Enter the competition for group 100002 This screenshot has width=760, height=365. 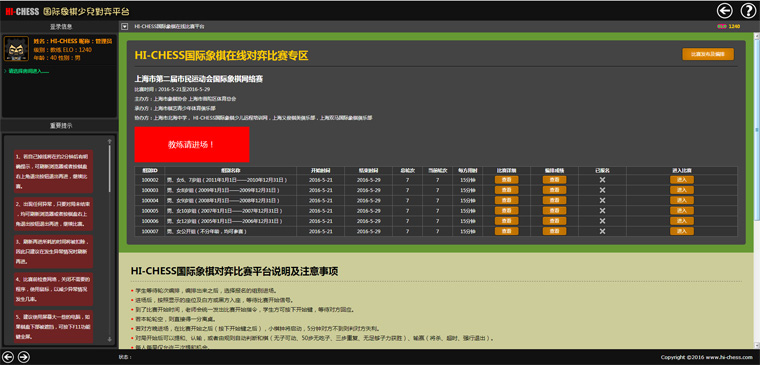click(x=682, y=180)
